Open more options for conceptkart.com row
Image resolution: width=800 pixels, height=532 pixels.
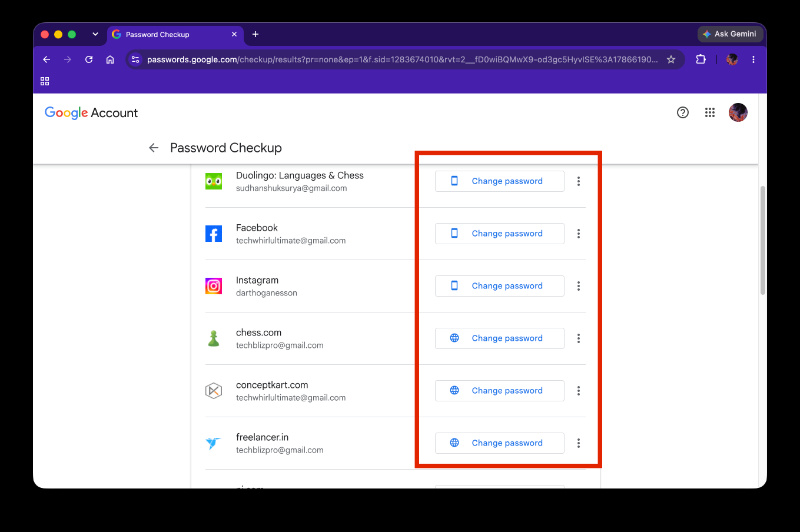(x=578, y=391)
